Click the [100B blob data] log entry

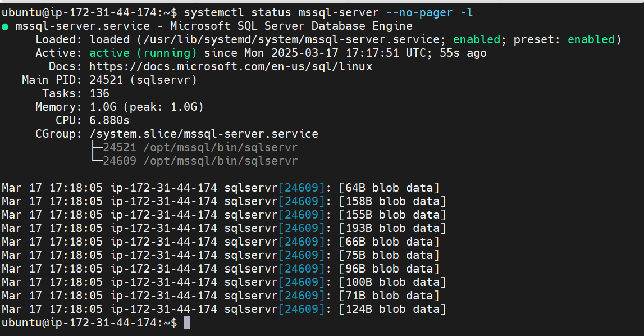(392, 282)
